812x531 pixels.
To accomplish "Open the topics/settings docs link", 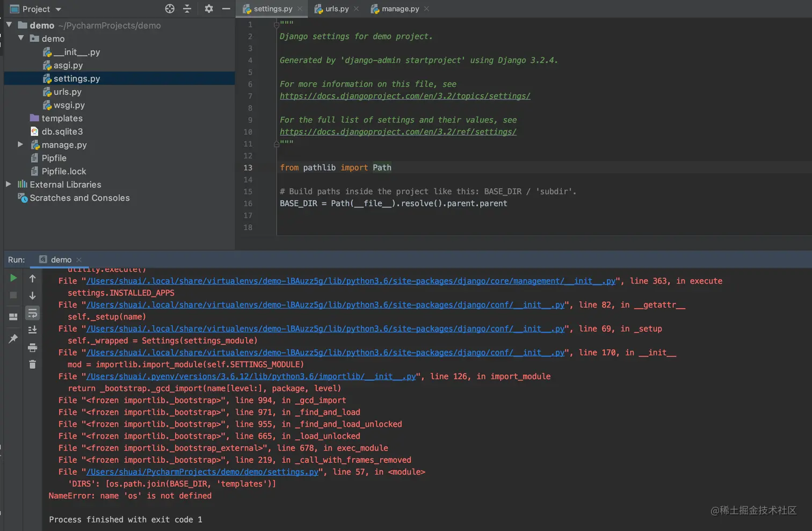I will [x=405, y=96].
